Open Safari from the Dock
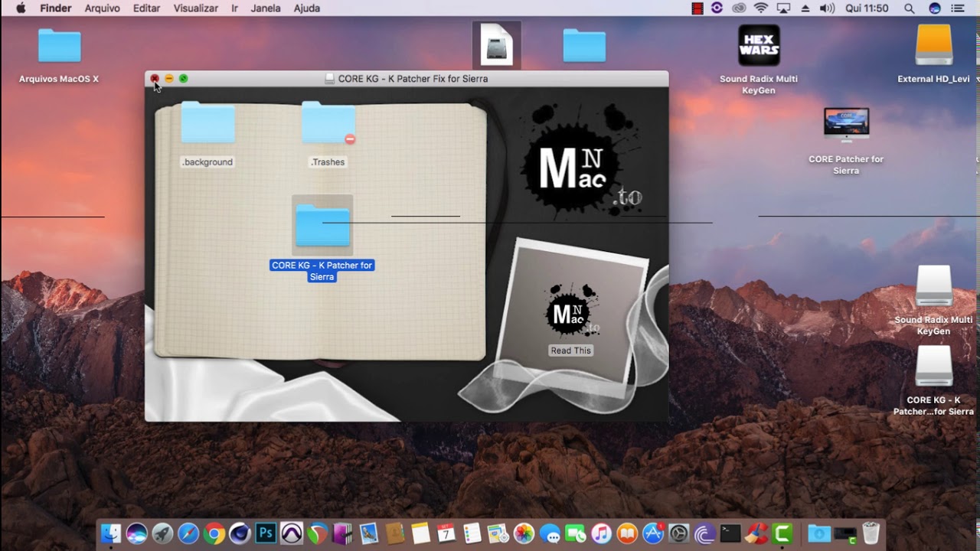Viewport: 980px width, 551px height. pyautogui.click(x=188, y=533)
